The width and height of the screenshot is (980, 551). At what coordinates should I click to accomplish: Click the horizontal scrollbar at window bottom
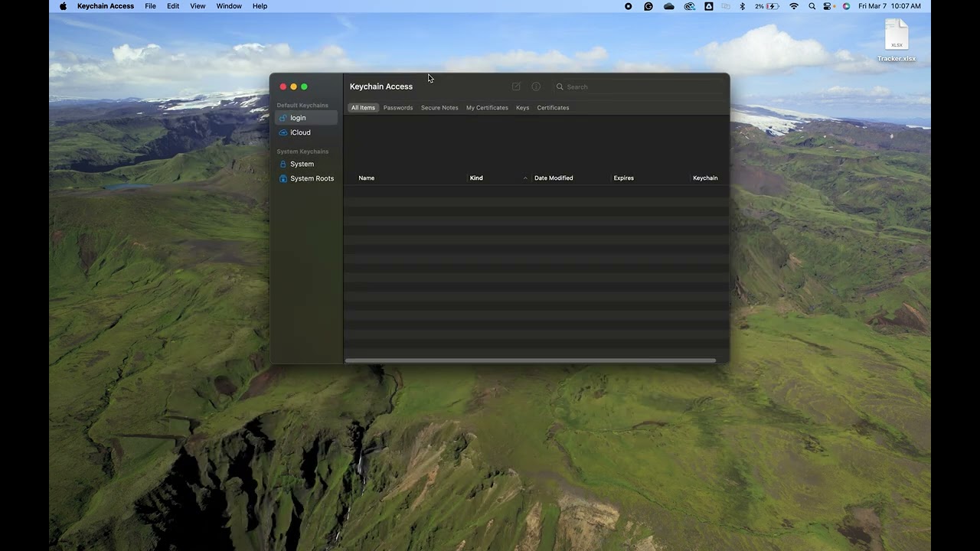pos(531,360)
